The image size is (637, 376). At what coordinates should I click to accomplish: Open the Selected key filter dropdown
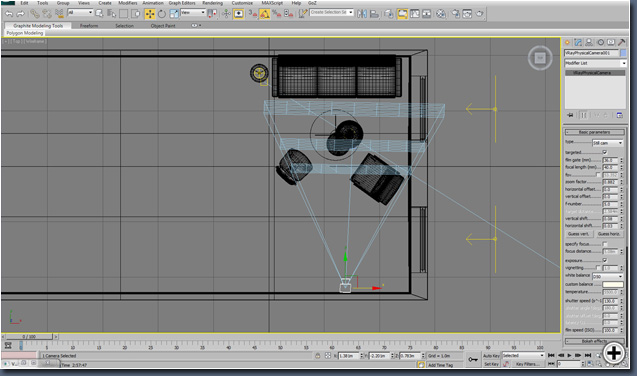point(523,355)
